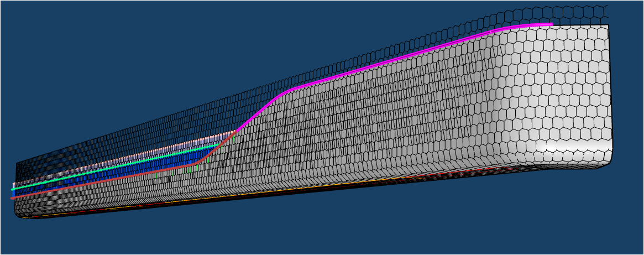Select the pink strip above the green line
The image size is (644, 255).
click(x=138, y=154)
